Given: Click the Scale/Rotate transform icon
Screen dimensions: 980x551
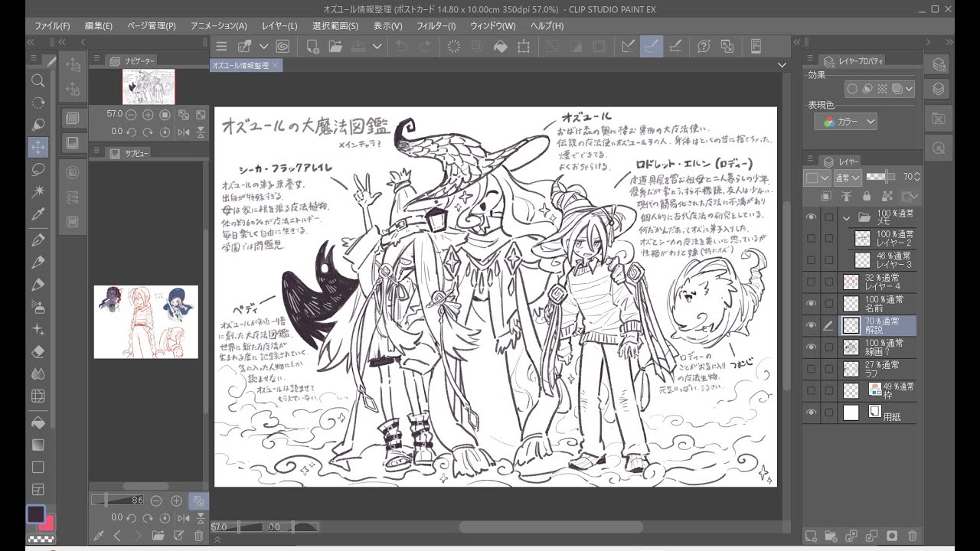Looking at the screenshot, I should pyautogui.click(x=524, y=46).
